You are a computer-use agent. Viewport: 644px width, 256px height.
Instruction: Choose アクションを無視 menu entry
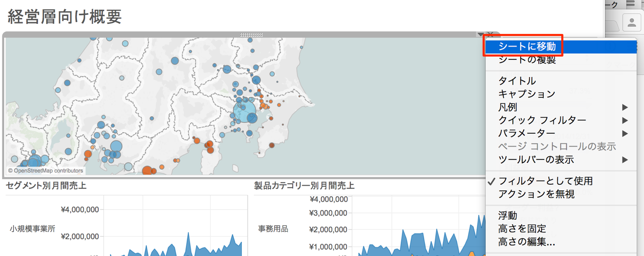click(x=536, y=194)
